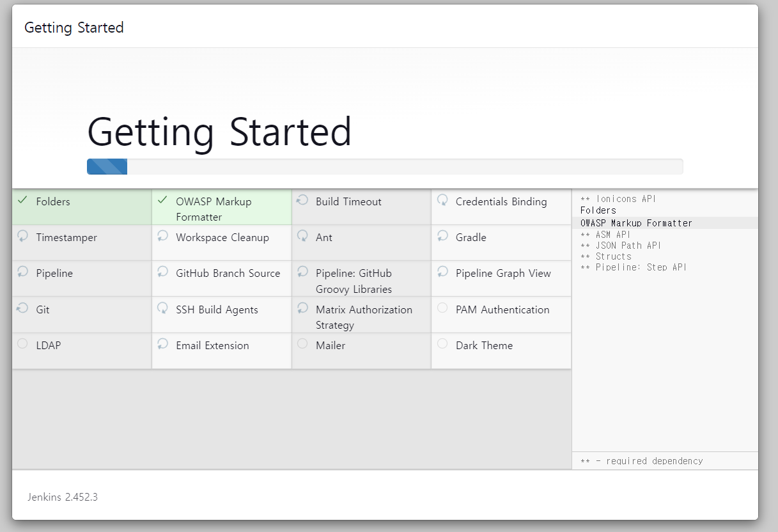Viewport: 778px width, 532px height.
Task: Select the Pipeline: GitHub Groovy Libraries label
Action: [x=354, y=281]
